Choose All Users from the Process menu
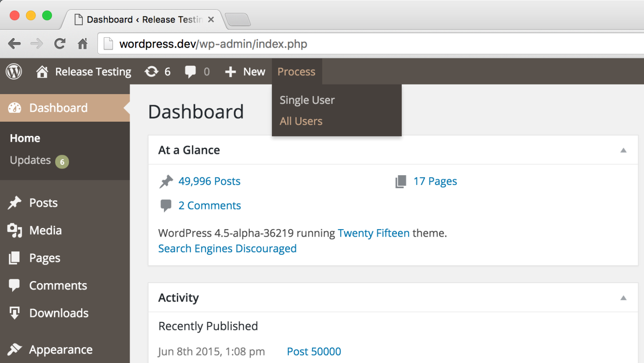 click(x=301, y=121)
